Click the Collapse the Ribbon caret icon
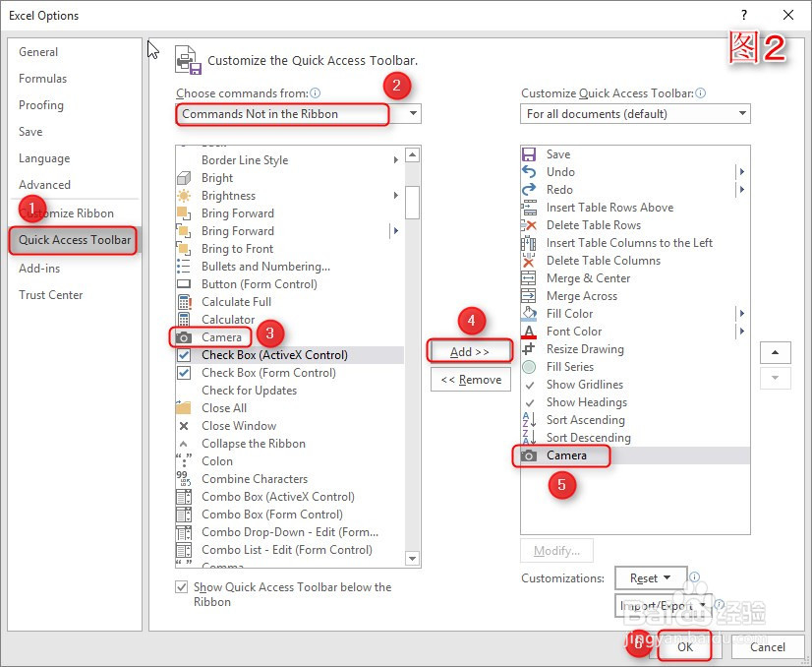The image size is (812, 667). pos(183,444)
